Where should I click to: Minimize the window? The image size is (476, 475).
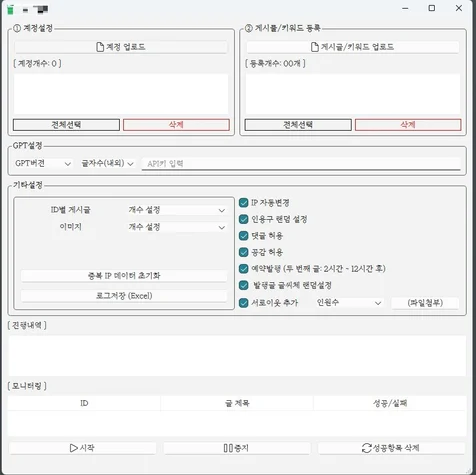coord(405,8)
